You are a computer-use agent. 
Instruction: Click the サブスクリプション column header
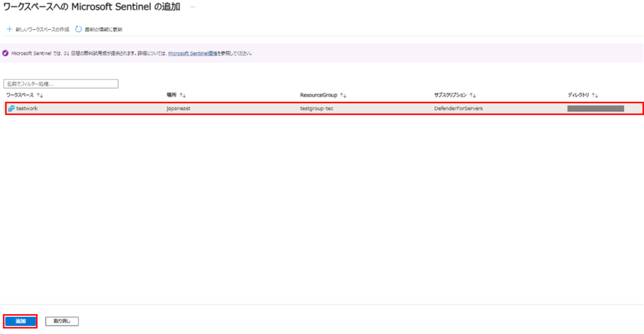click(x=450, y=95)
